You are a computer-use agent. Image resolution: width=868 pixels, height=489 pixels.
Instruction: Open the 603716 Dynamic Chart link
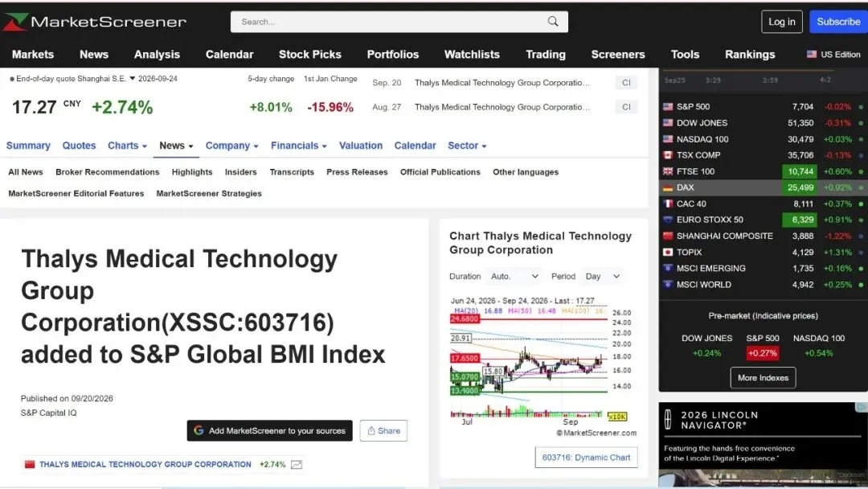click(x=586, y=458)
